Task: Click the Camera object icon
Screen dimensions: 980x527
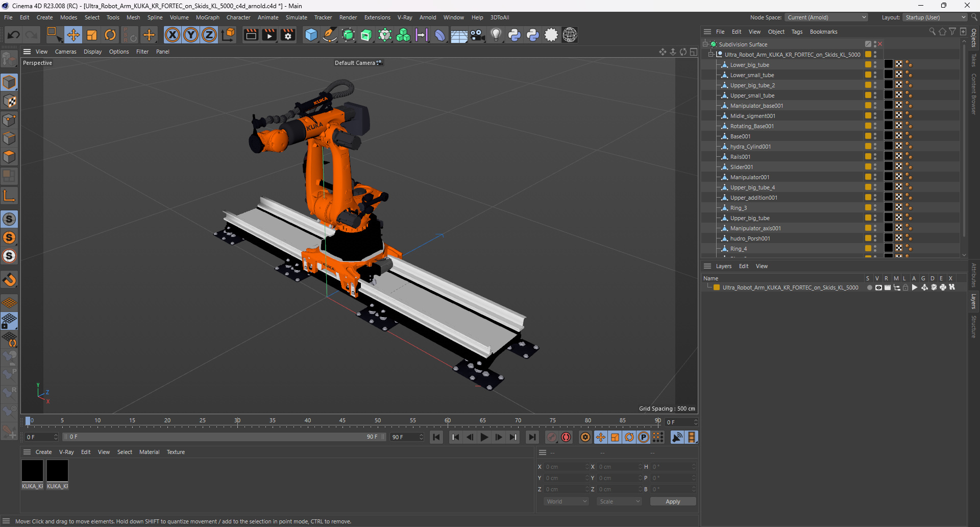Action: tap(477, 35)
